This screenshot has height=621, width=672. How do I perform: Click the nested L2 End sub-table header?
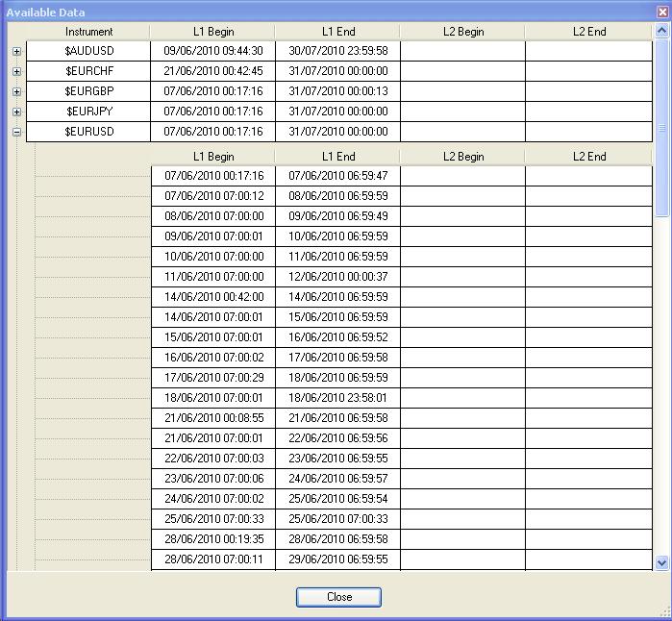(x=589, y=157)
